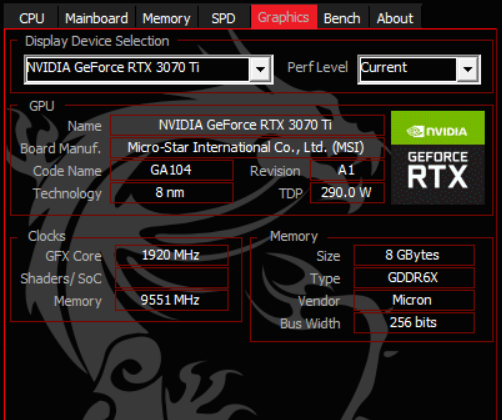
Task: Click the GFX Core label
Action: [x=73, y=256]
